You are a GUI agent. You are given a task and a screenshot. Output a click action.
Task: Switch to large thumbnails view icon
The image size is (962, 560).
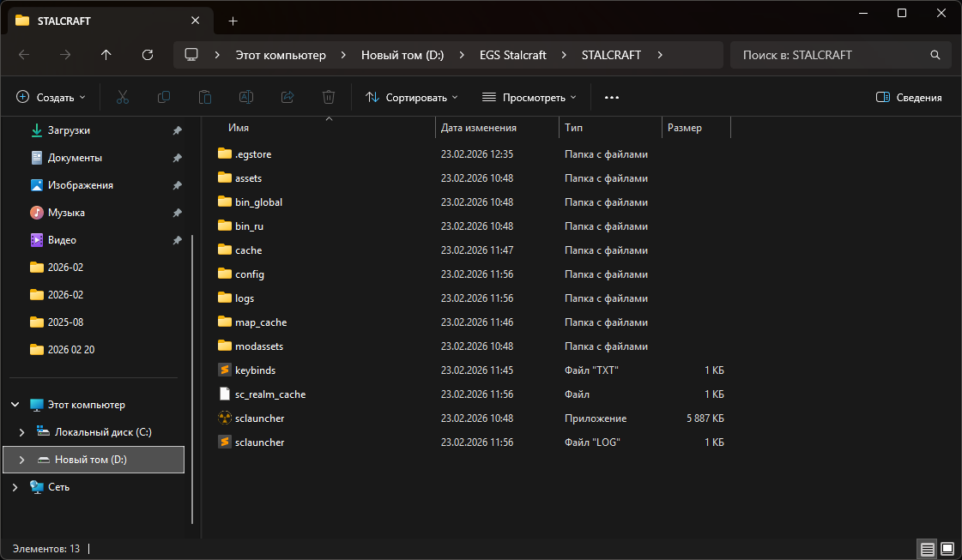pyautogui.click(x=947, y=548)
